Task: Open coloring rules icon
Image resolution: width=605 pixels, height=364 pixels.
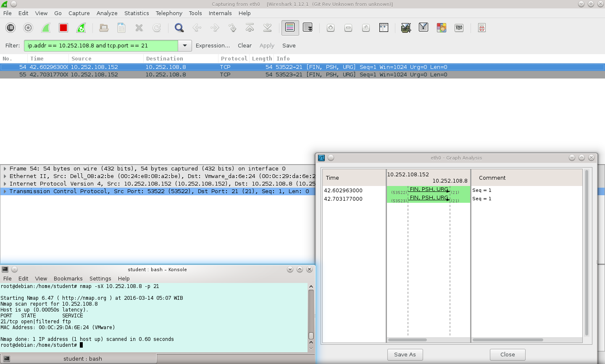Action: (441, 28)
